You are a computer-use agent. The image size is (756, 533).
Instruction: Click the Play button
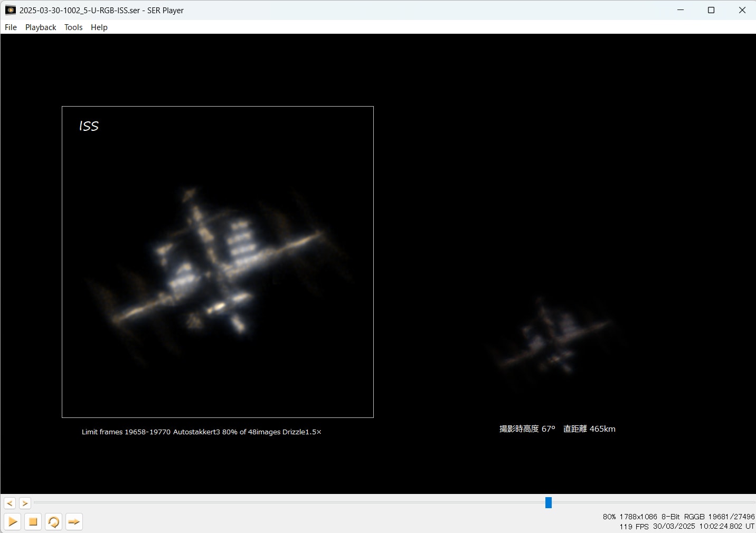pyautogui.click(x=13, y=522)
